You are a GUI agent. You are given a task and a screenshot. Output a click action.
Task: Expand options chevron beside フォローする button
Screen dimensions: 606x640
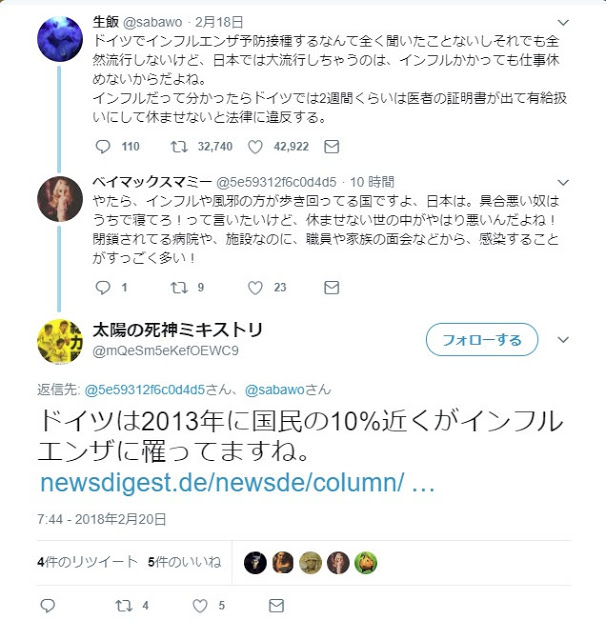(563, 340)
